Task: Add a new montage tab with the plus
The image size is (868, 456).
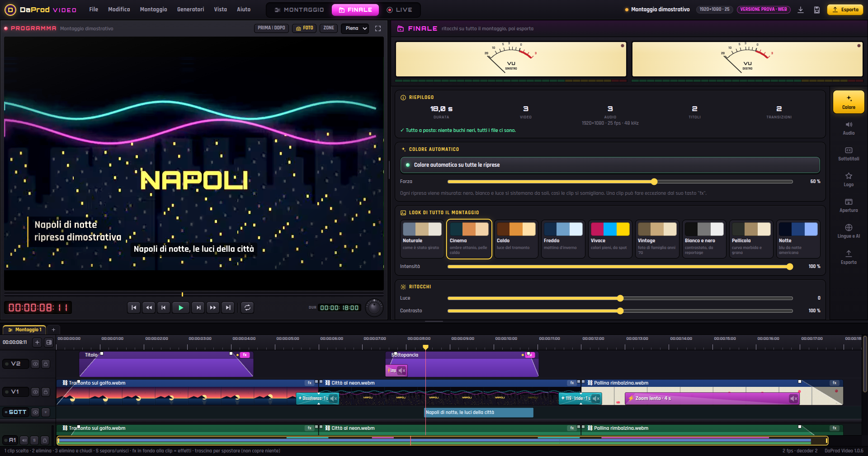Action: 53,330
